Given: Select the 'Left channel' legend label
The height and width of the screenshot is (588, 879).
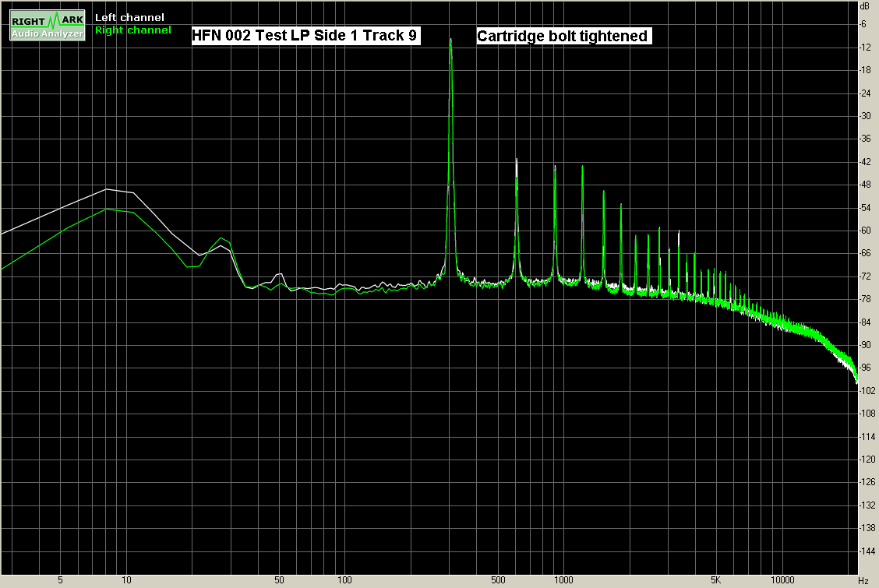Looking at the screenshot, I should (x=129, y=18).
